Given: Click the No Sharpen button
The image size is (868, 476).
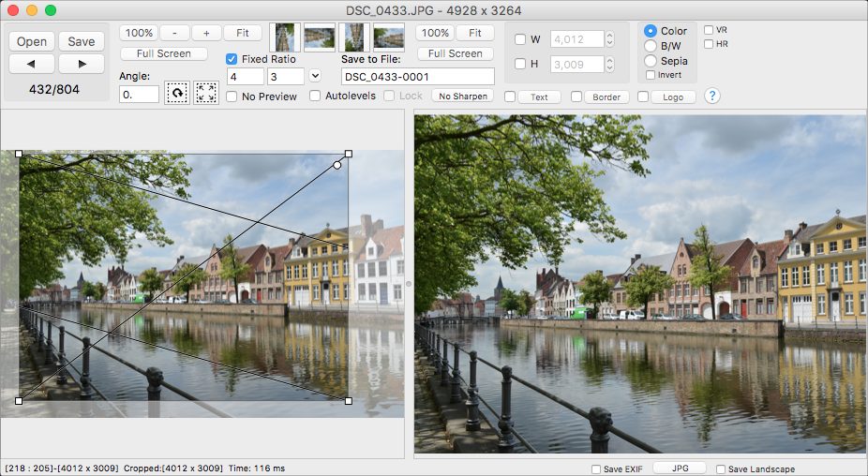Looking at the screenshot, I should (x=463, y=97).
